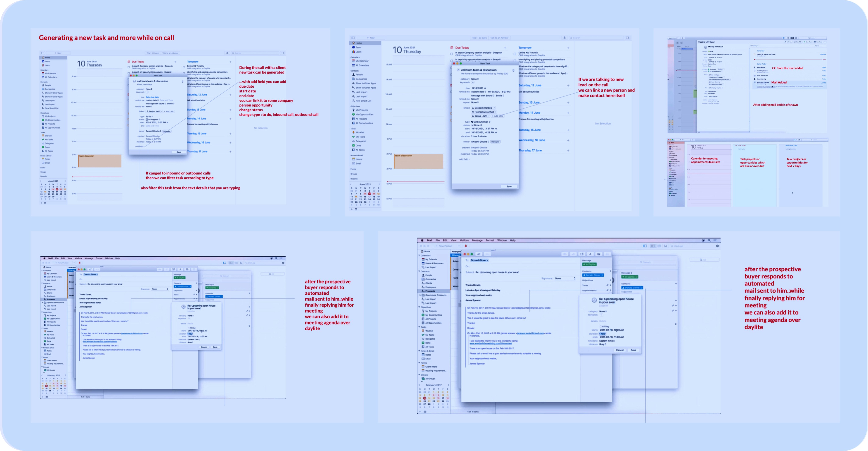Click bar-chart view icon in large bottom-right Daylite toolbar
This screenshot has width=868, height=451.
point(665,246)
